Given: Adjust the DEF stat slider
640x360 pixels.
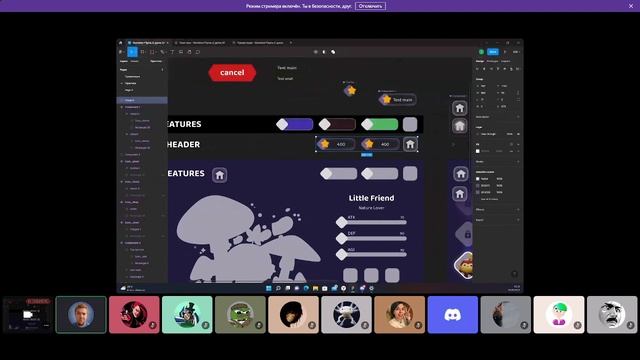Looking at the screenshot, I should coord(372,238).
